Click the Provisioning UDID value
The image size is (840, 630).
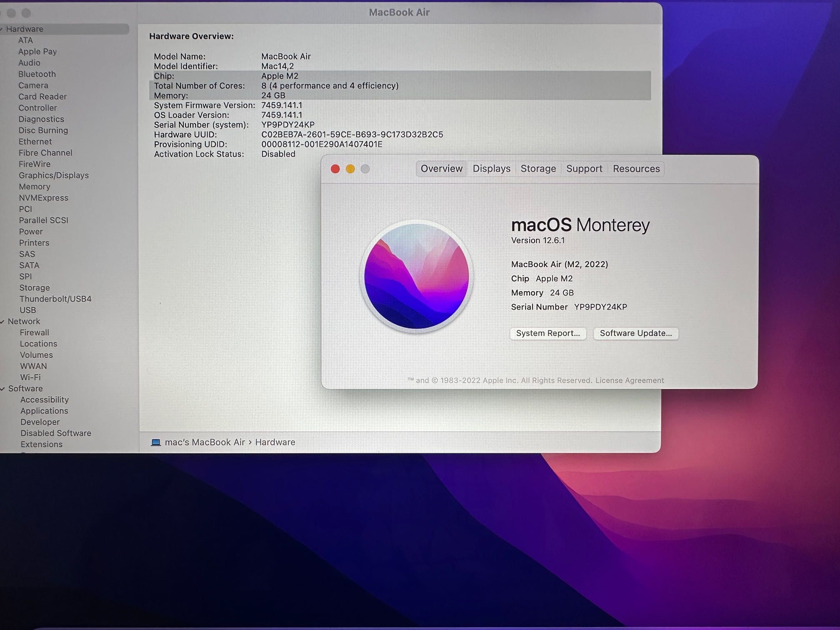click(x=322, y=145)
